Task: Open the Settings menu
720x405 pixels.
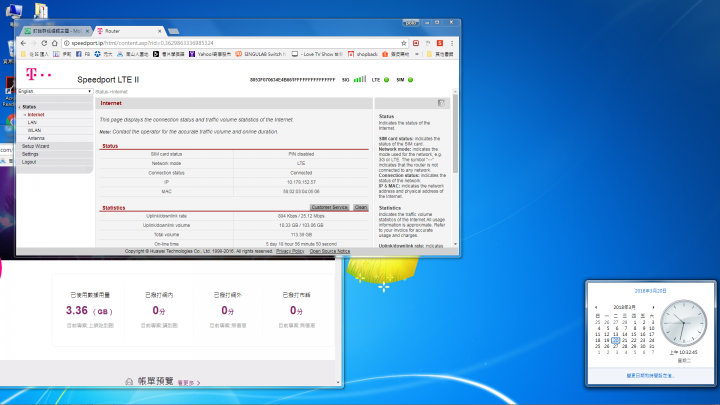Action: pyautogui.click(x=30, y=154)
